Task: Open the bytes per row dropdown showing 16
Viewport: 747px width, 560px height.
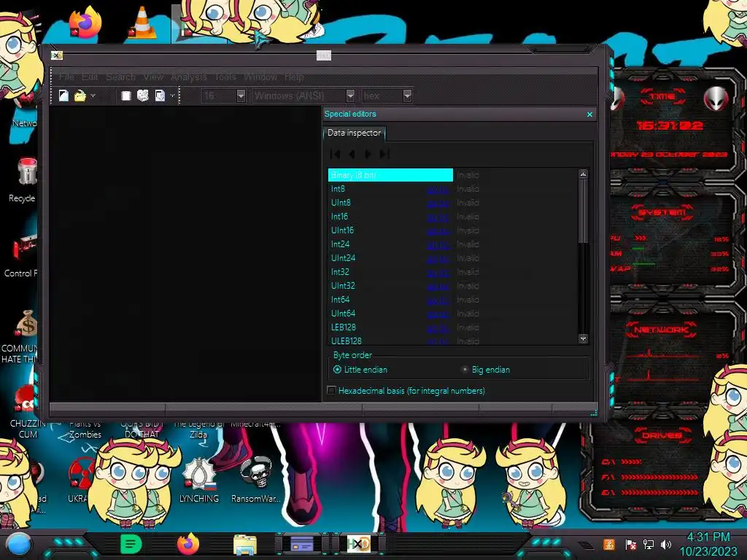Action: pos(241,96)
